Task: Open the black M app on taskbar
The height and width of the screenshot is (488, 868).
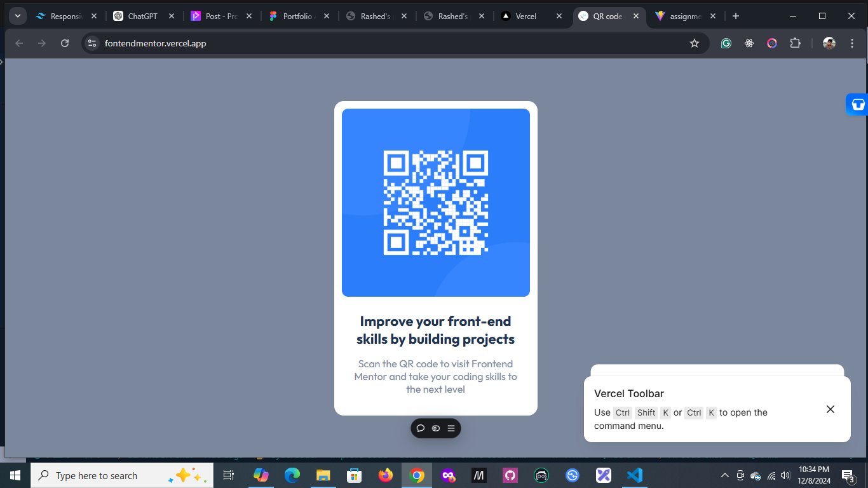Action: (x=478, y=475)
